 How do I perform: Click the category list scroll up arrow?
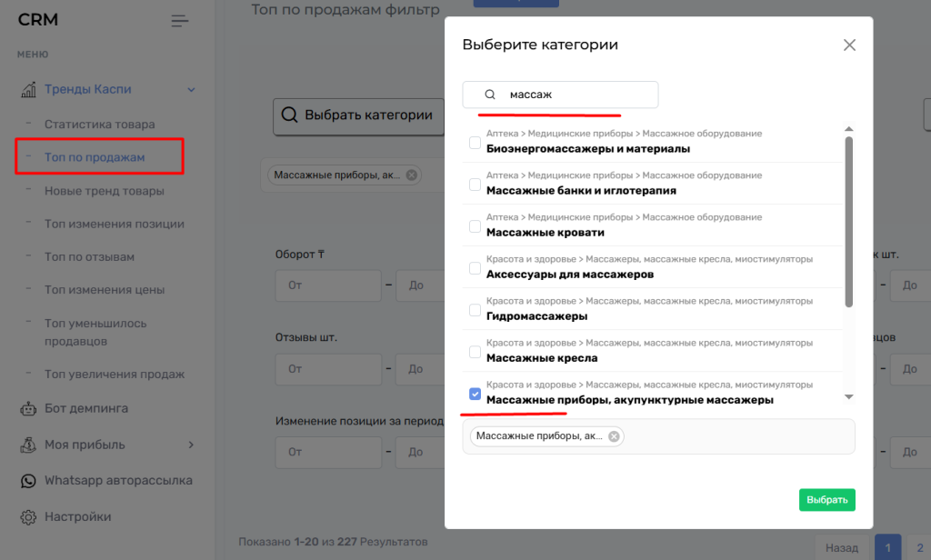pyautogui.click(x=849, y=129)
